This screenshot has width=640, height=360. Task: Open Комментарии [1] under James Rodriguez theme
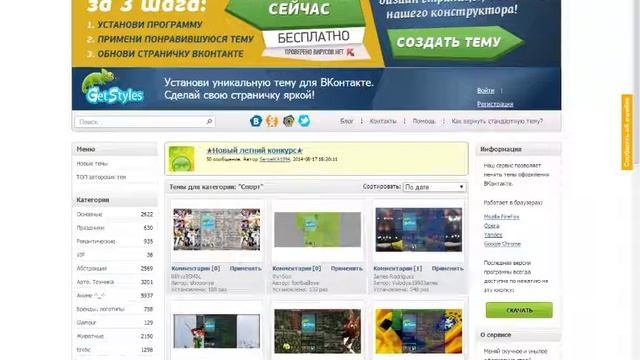[398, 269]
